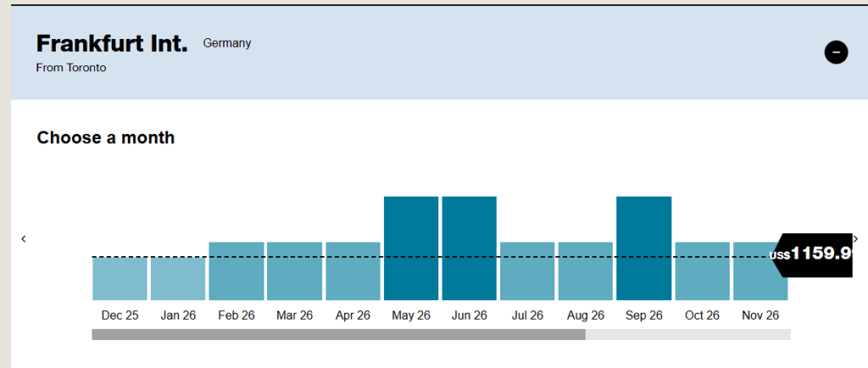This screenshot has width=868, height=368.
Task: Select the Jan 26 price bar
Action: tap(178, 278)
